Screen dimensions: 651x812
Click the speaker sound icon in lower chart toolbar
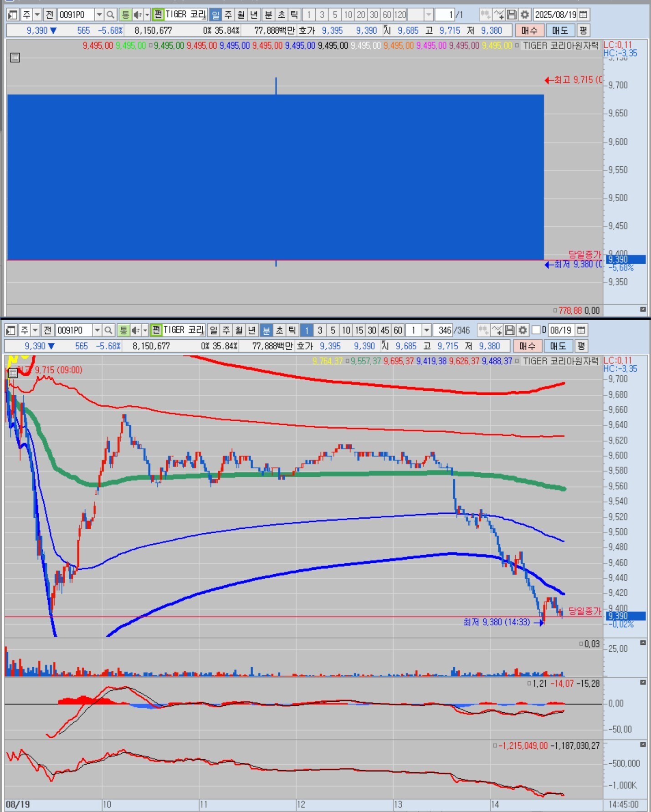click(x=135, y=330)
